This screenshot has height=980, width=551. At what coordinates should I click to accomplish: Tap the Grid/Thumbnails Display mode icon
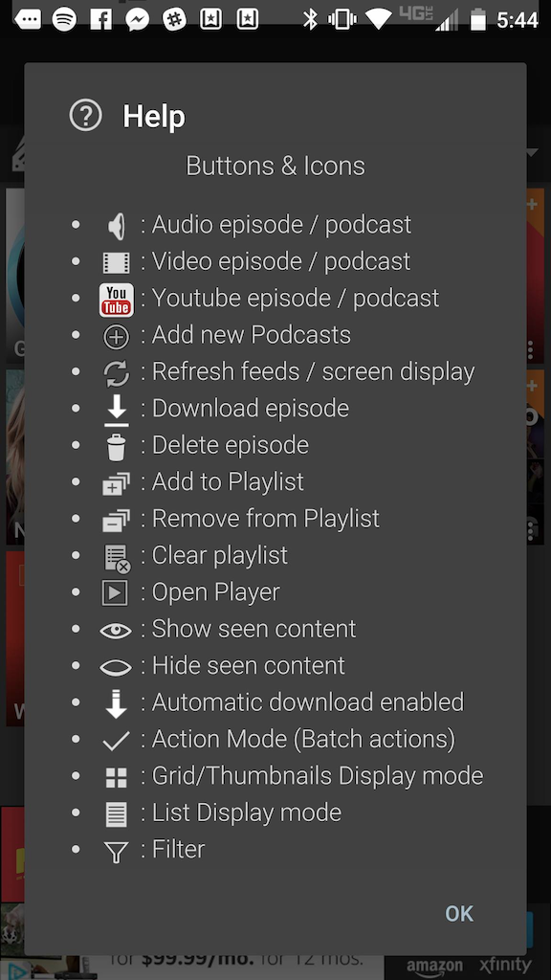[116, 777]
